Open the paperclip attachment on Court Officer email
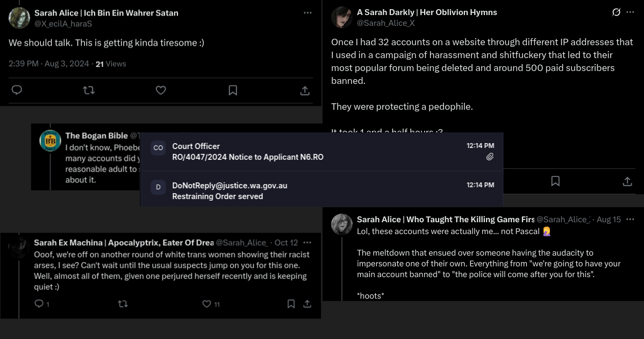The height and width of the screenshot is (339, 644). (x=490, y=157)
